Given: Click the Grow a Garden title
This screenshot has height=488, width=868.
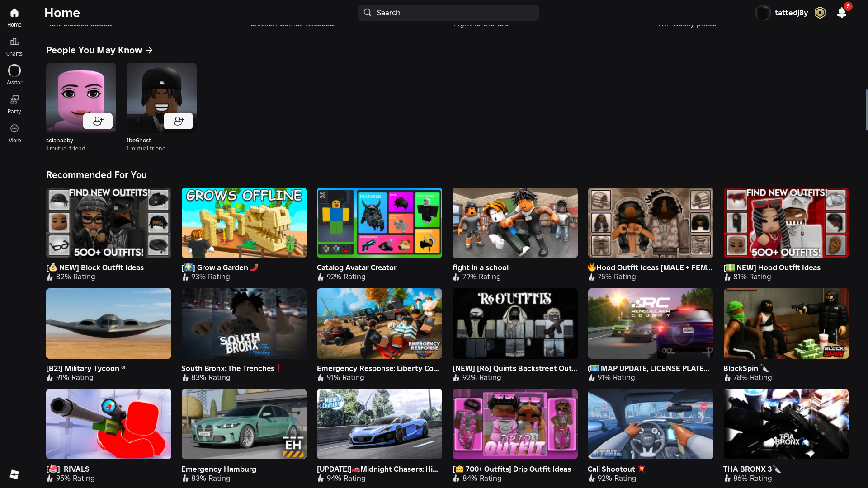Looking at the screenshot, I should (220, 267).
